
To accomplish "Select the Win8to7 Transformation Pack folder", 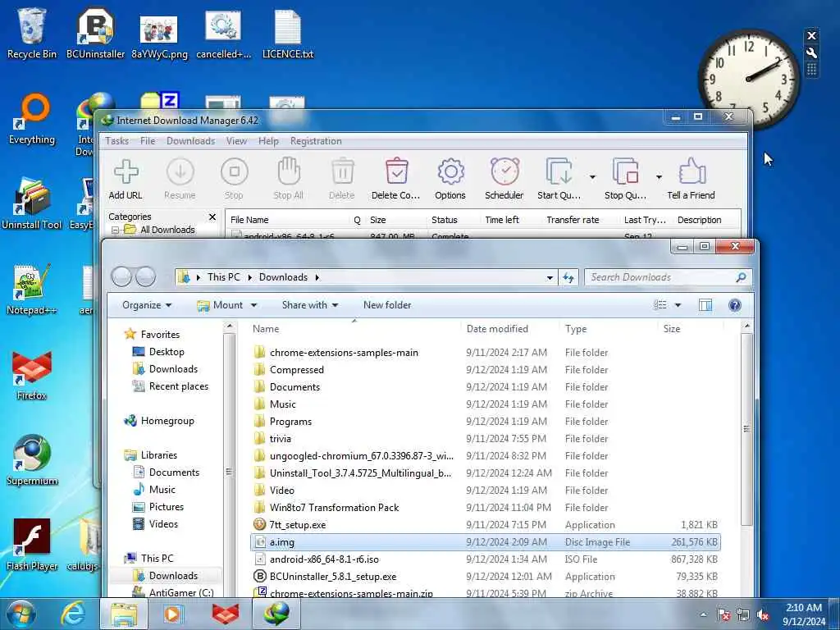I will click(486, 508).
